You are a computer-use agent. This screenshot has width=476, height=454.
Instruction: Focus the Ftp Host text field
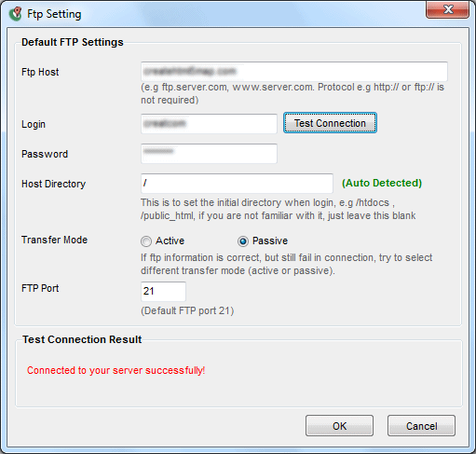point(294,72)
